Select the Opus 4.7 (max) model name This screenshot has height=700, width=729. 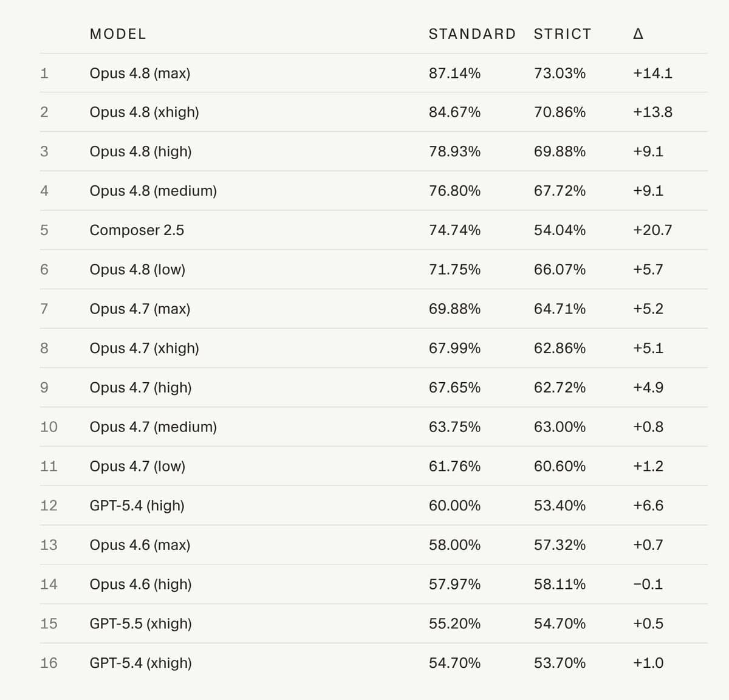coord(140,309)
